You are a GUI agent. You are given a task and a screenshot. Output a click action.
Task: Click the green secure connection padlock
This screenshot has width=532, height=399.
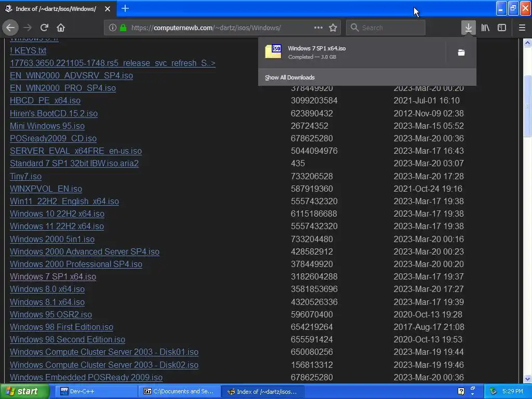pos(123,28)
